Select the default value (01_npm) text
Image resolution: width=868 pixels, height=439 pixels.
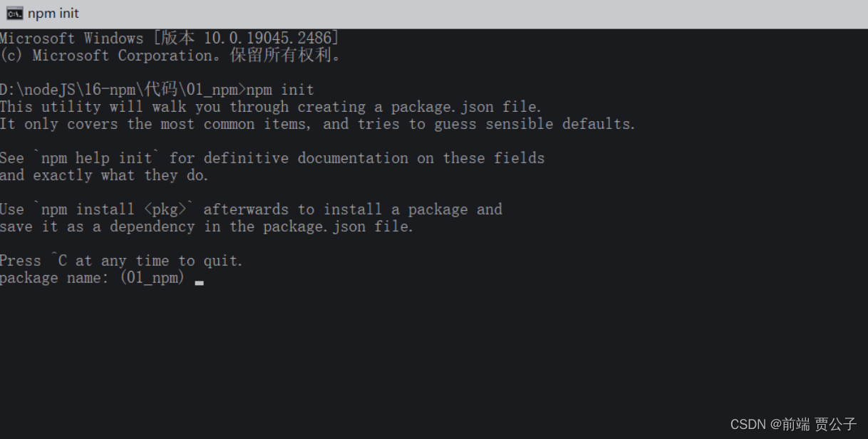coord(153,278)
